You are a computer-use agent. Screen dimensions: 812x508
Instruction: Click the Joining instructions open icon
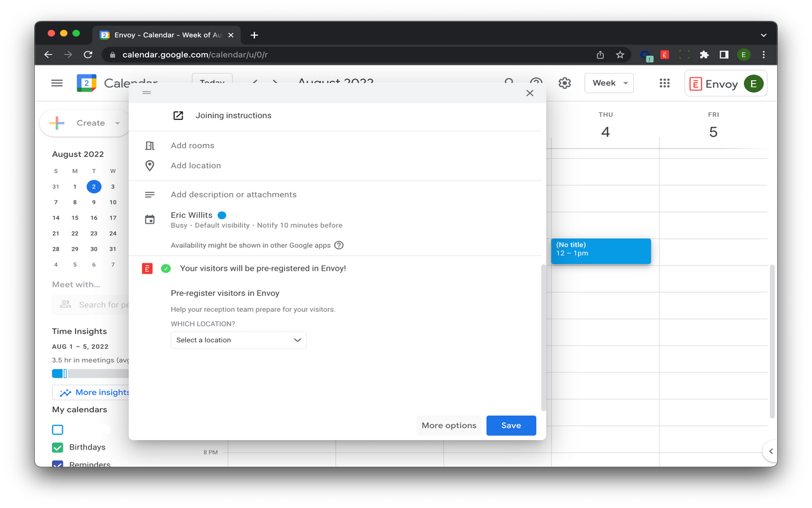coord(178,116)
